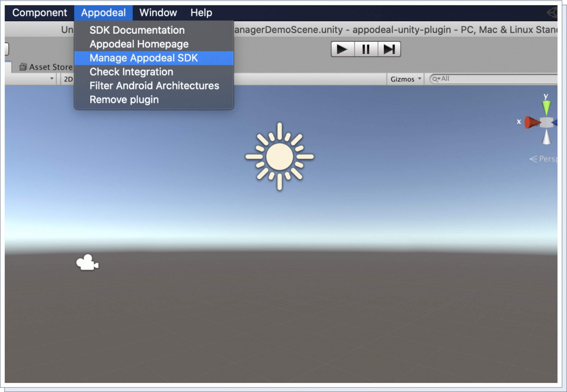Viewport: 567px width, 392px height.
Task: Open the Component menu
Action: click(x=40, y=13)
